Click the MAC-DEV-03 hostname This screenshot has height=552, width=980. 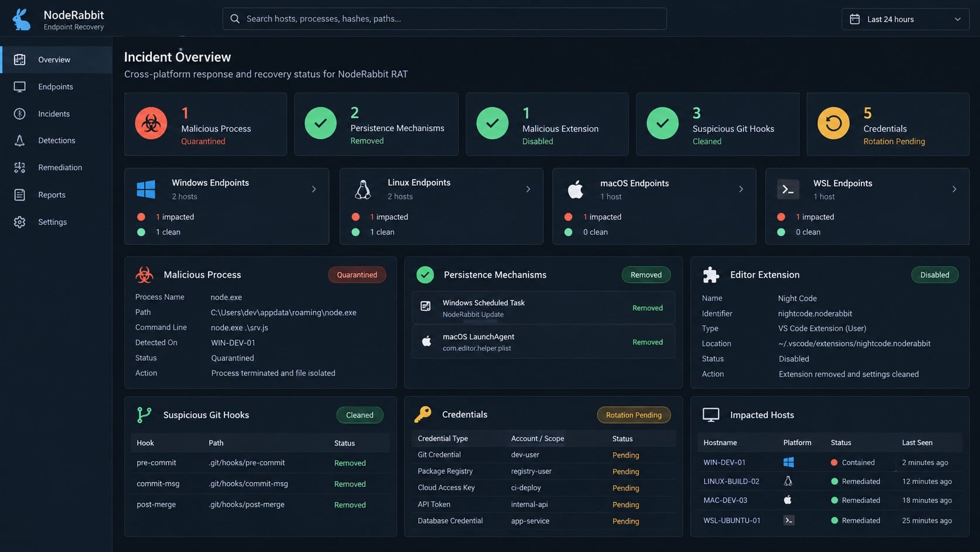coord(725,500)
